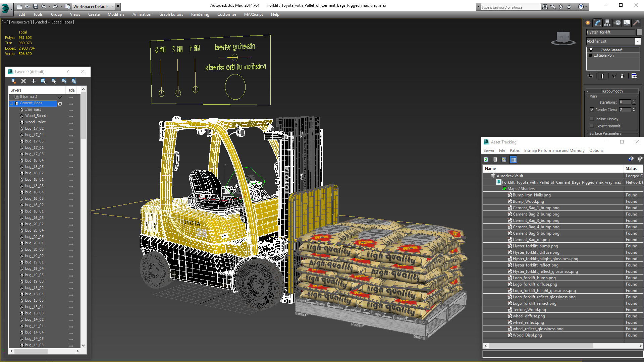
Task: Toggle TurboSmooth modifier lightbulb
Action: click(x=591, y=50)
